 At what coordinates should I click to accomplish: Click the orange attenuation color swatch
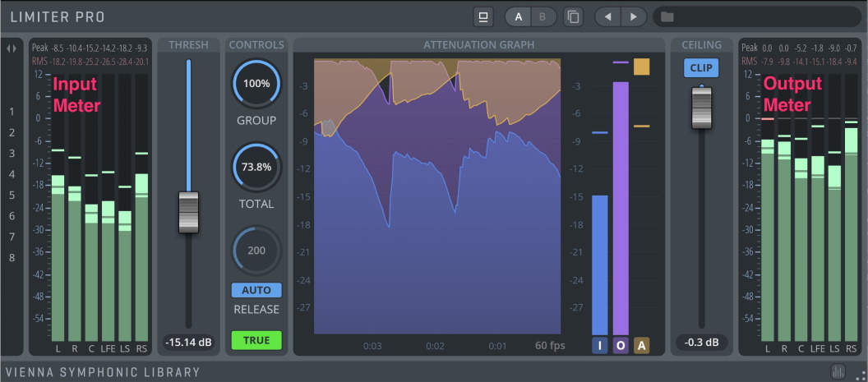point(642,67)
